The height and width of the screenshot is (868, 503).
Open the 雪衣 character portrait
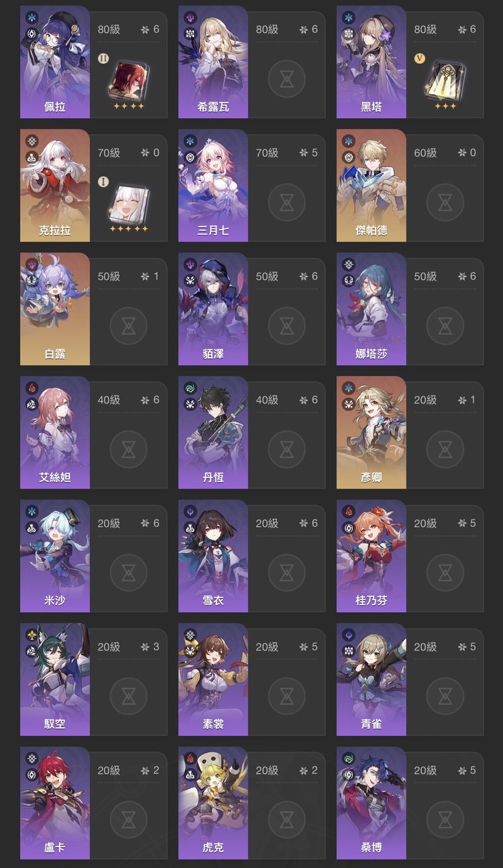pos(213,556)
